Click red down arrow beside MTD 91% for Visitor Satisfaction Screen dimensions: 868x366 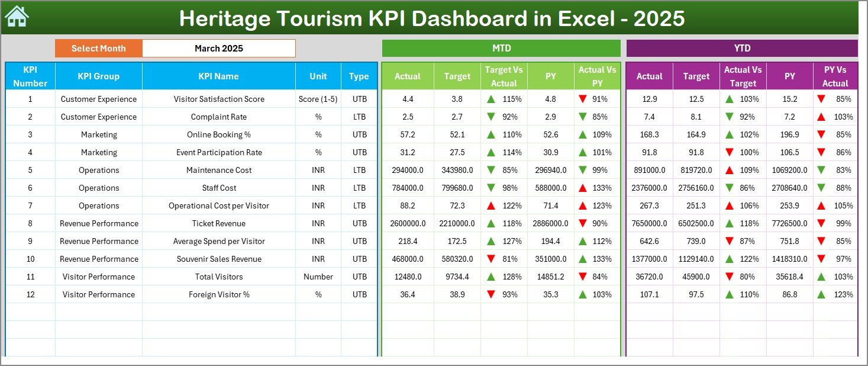pyautogui.click(x=583, y=99)
